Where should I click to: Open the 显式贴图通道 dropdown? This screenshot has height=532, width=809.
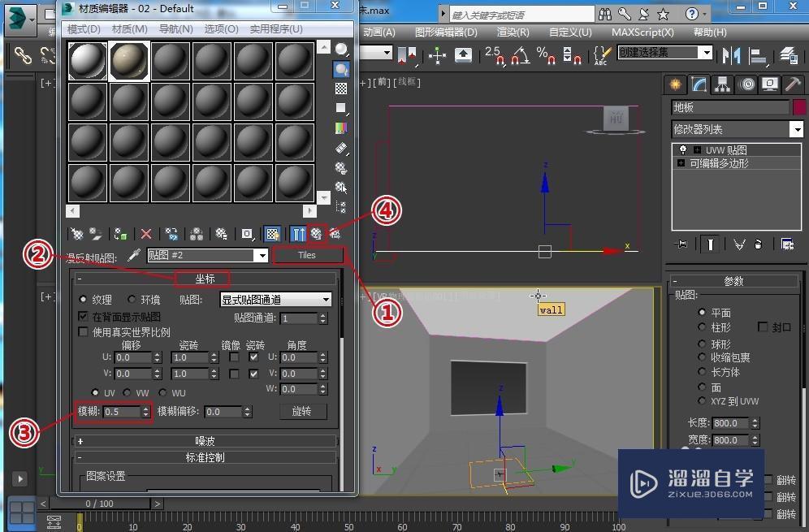click(275, 300)
